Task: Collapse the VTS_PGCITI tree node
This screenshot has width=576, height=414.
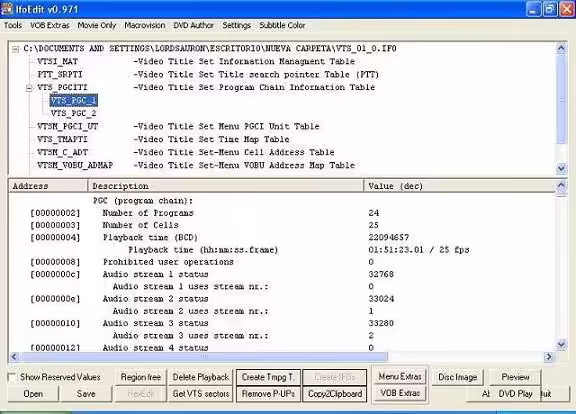Action: pos(29,88)
